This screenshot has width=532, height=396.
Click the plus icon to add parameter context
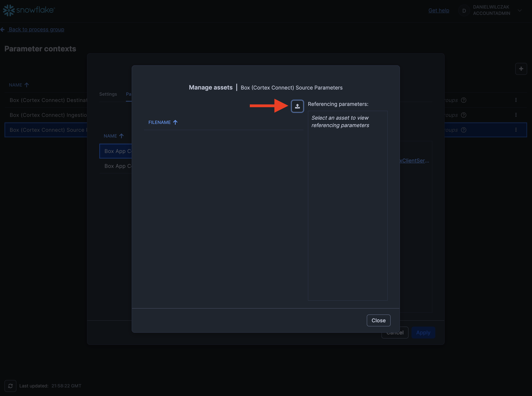(521, 69)
